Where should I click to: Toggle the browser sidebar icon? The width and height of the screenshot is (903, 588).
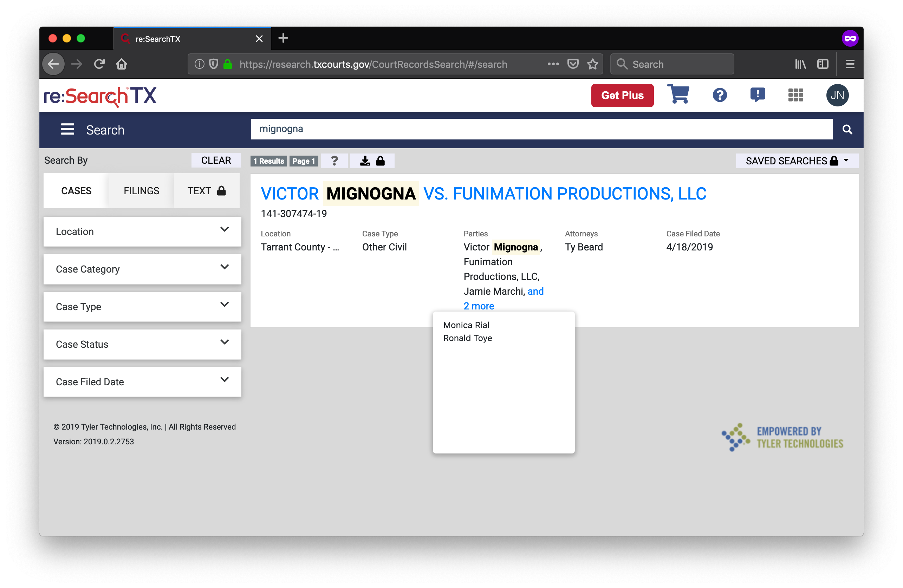tap(823, 64)
